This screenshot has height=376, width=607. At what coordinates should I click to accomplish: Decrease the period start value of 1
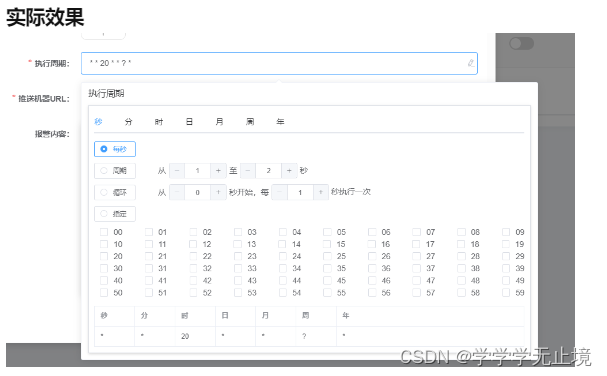[177, 171]
